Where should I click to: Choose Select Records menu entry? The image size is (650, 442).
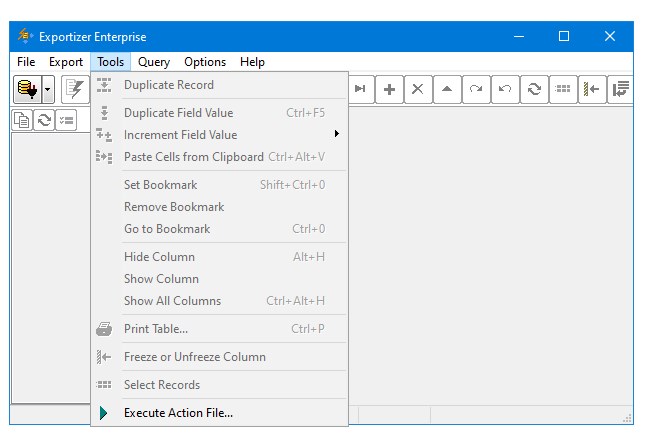(x=219, y=385)
